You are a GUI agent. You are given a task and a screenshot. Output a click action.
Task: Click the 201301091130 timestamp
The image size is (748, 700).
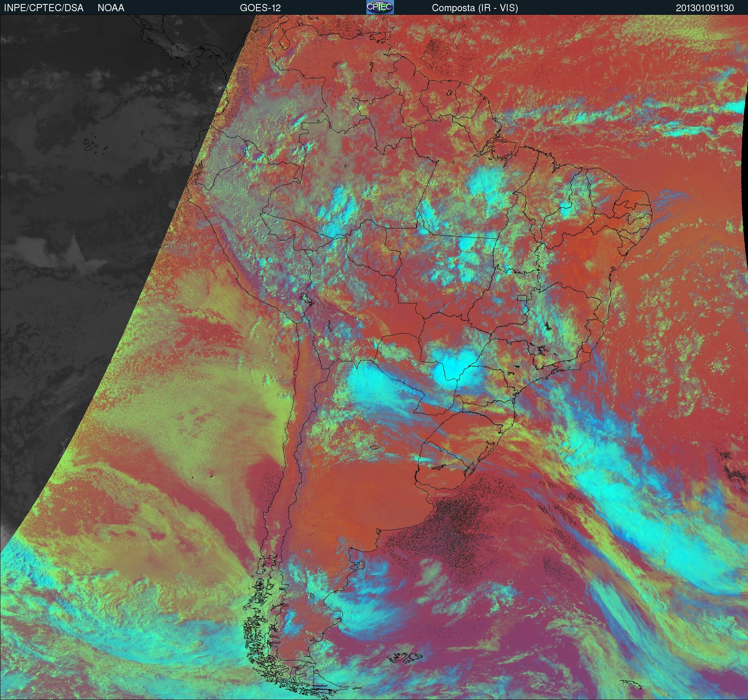[x=705, y=8]
